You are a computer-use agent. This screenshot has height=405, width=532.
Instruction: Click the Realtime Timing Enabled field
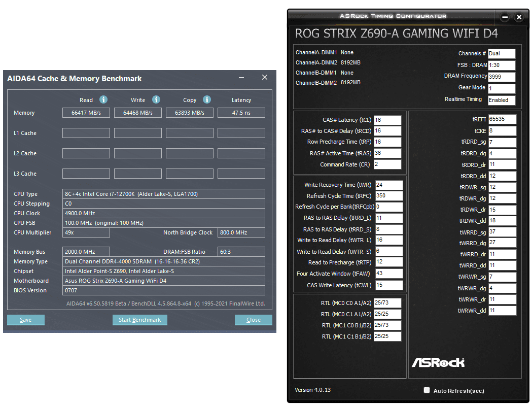tap(502, 100)
